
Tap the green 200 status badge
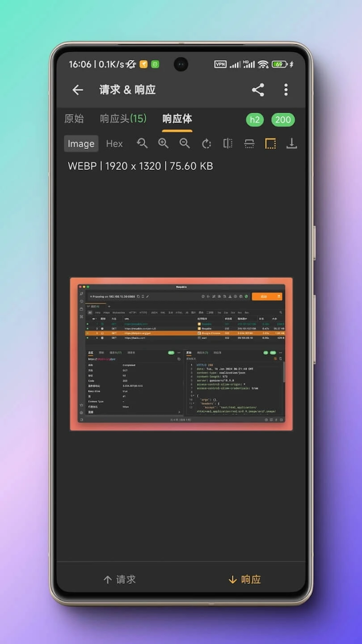click(283, 119)
